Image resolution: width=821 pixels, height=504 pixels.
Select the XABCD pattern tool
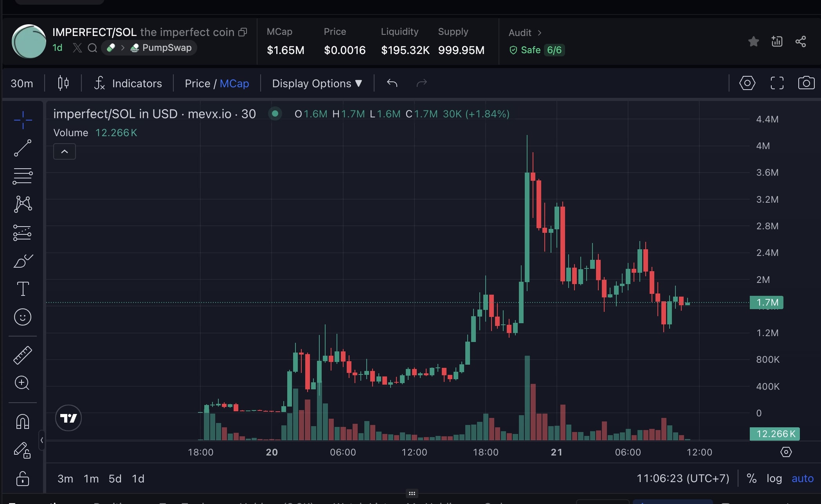[23, 204]
